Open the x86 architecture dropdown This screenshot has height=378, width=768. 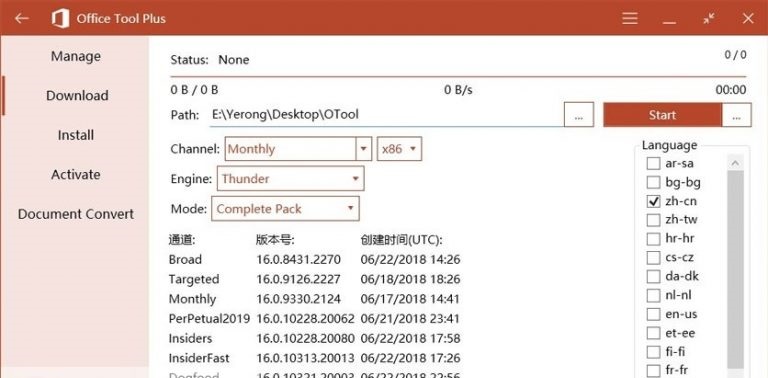[x=399, y=149]
